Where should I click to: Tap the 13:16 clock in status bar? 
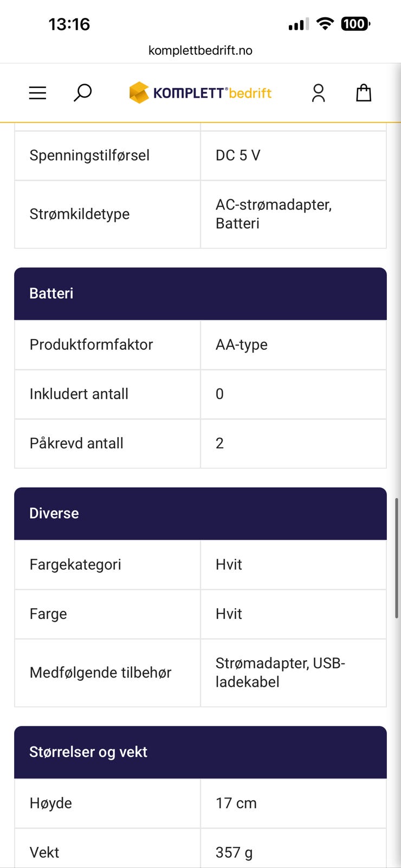pos(69,24)
